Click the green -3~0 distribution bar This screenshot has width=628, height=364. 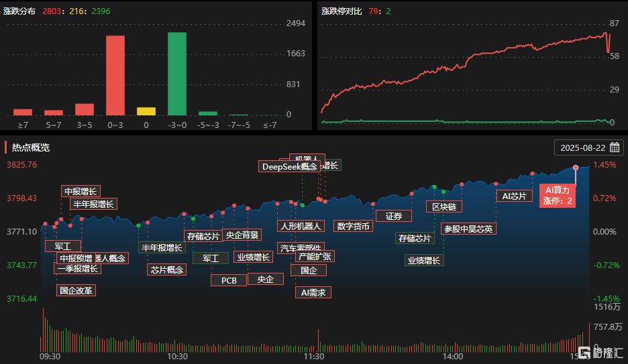point(177,73)
